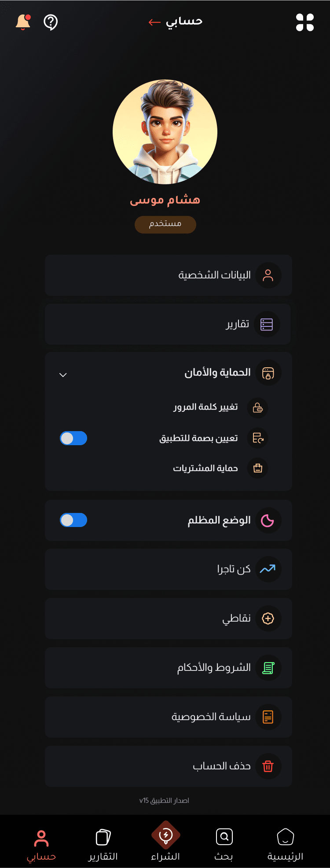Screen dimensions: 330x868
Task: Open the الشروط والأحكام link
Action: (x=169, y=668)
